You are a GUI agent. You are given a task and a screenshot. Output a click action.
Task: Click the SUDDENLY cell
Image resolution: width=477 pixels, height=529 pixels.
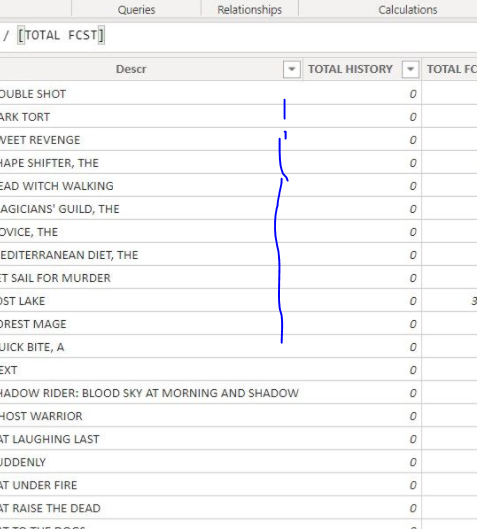[151, 462]
